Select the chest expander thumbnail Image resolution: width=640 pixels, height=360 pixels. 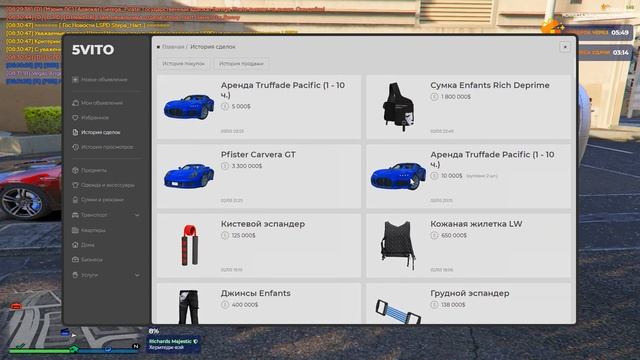(x=398, y=312)
